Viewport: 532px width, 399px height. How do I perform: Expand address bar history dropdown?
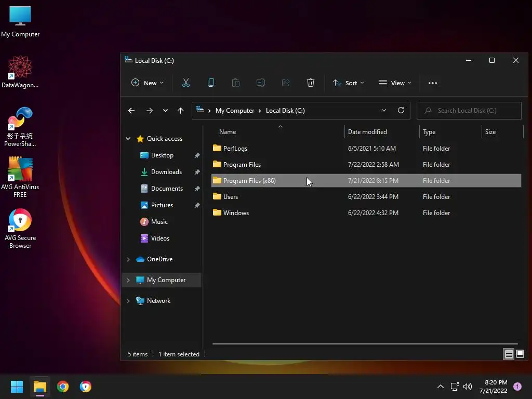(384, 110)
